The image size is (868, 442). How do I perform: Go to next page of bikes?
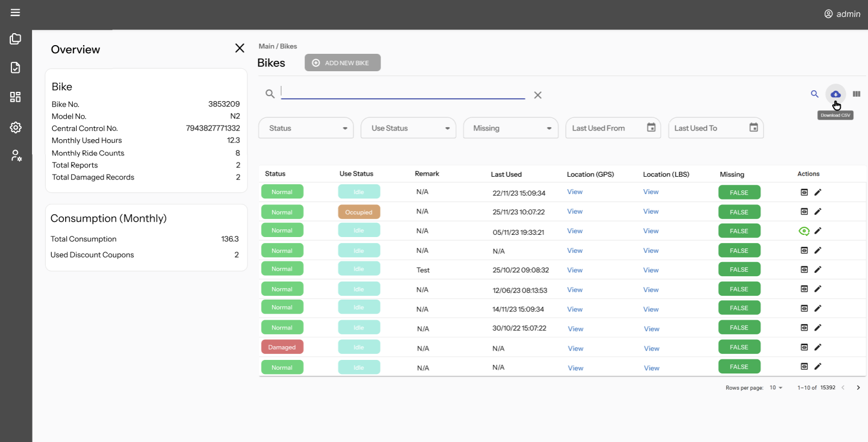[x=858, y=388]
